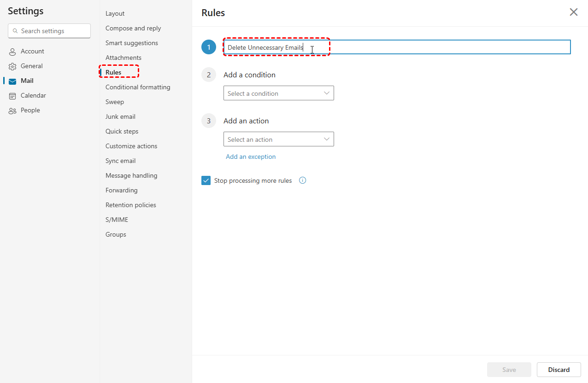Click the Calendar icon in sidebar
The image size is (588, 383).
[x=12, y=96]
